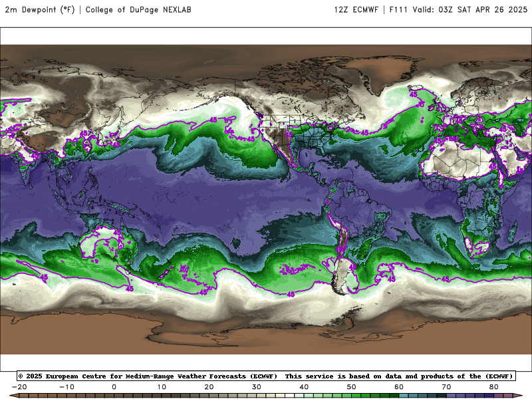Click the "10" colorbar label
The image size is (532, 399).
[x=162, y=387]
